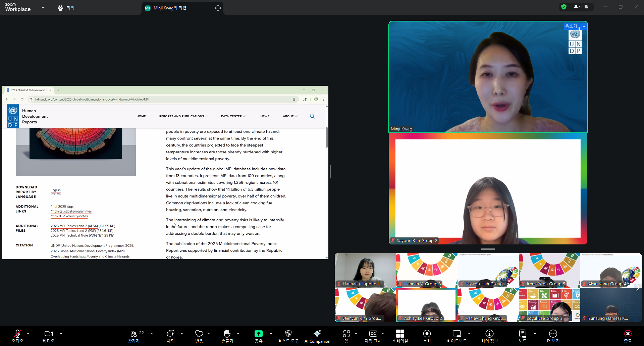
Task: Expand chat options arrow
Action: pyautogui.click(x=182, y=334)
